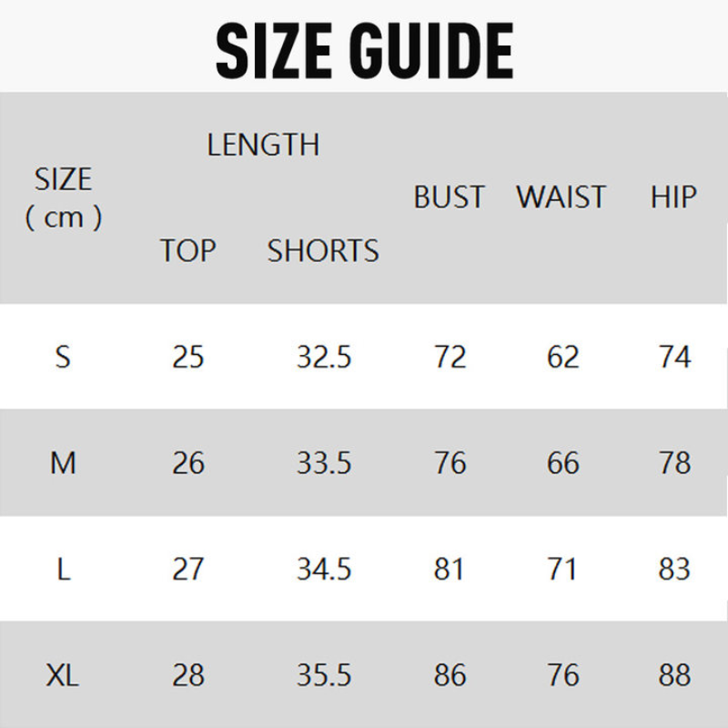Select the L size row label
This screenshot has width=728, height=728.
click(62, 570)
